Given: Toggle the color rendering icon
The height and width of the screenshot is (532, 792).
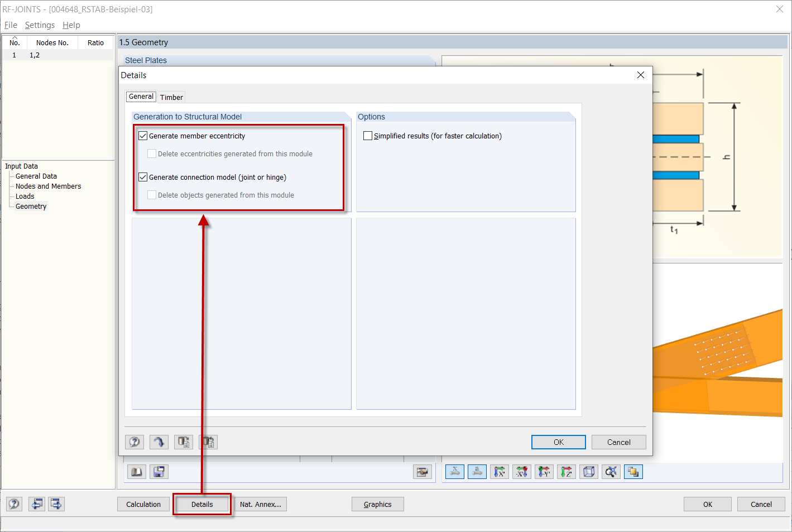Looking at the screenshot, I should coord(633,472).
